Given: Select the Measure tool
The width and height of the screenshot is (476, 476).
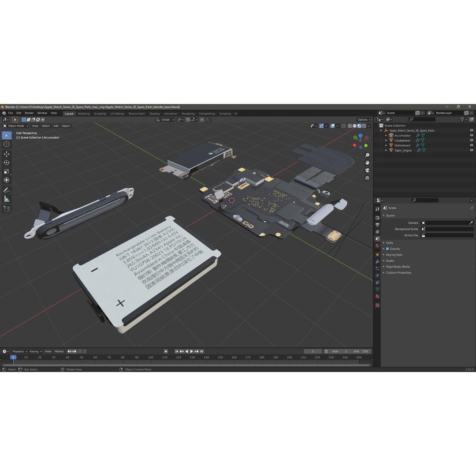Looking at the screenshot, I should pos(7,199).
